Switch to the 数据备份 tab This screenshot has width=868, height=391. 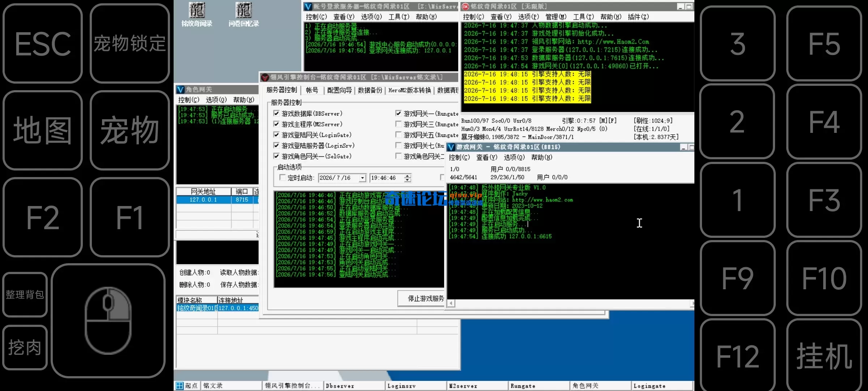370,90
